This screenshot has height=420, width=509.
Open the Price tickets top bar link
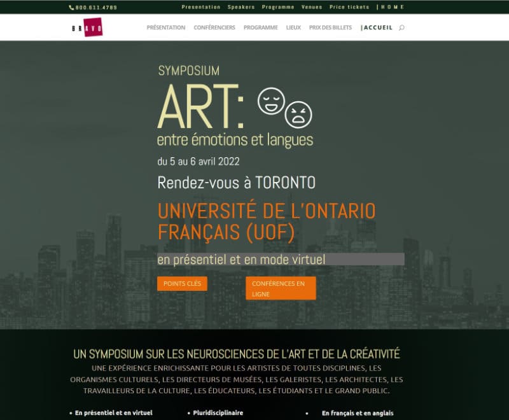pyautogui.click(x=349, y=7)
